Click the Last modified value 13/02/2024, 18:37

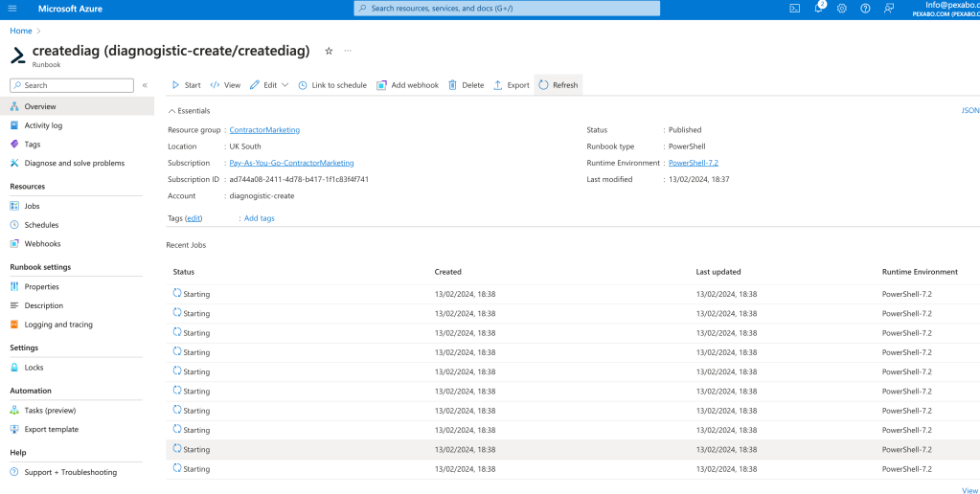(698, 179)
